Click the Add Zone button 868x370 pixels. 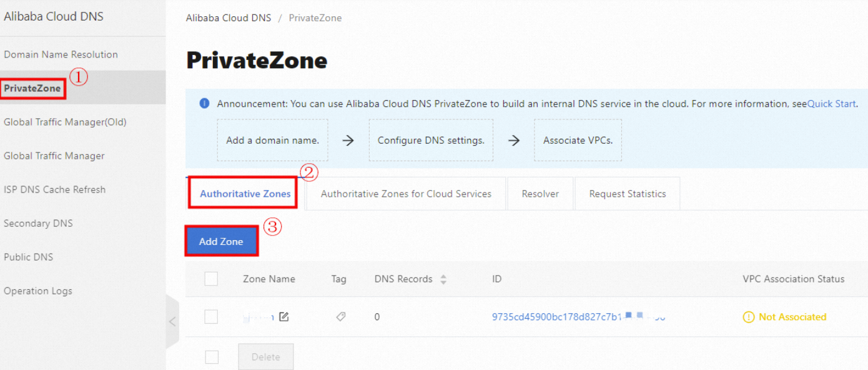click(221, 241)
